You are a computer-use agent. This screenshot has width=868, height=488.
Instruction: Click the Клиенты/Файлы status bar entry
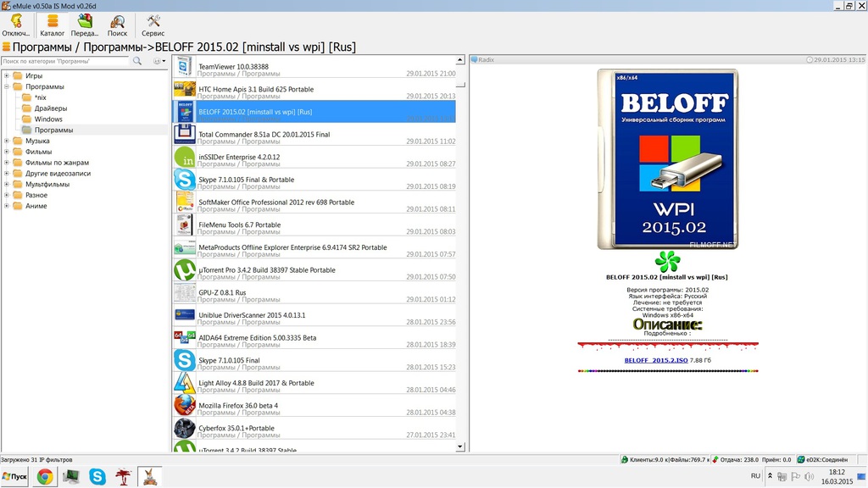tap(665, 460)
